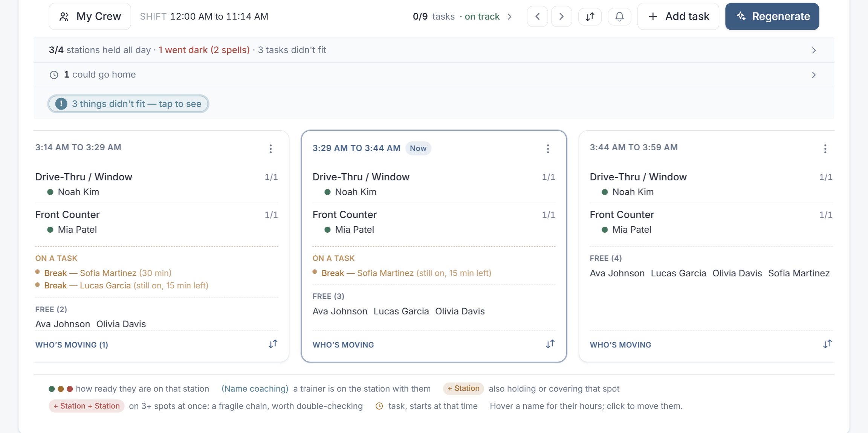
Task: Select Olivia Davis in 3:14 AM free list
Action: (121, 324)
